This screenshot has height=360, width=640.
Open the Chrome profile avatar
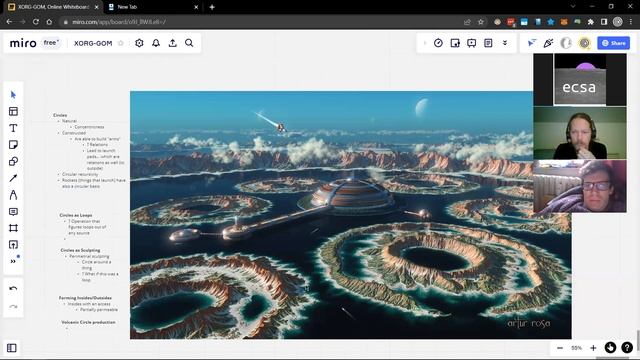pyautogui.click(x=618, y=22)
